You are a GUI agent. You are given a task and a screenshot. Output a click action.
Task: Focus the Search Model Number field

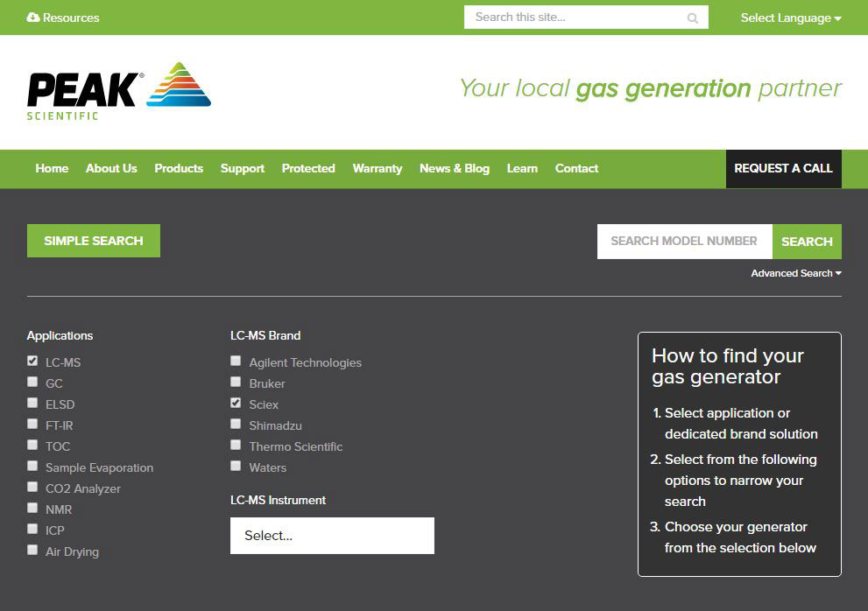click(685, 242)
